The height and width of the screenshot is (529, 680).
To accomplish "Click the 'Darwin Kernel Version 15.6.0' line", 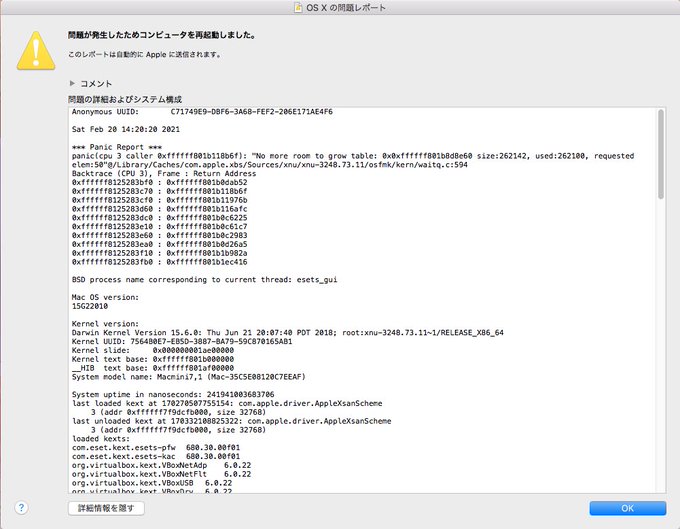I will tap(288, 333).
